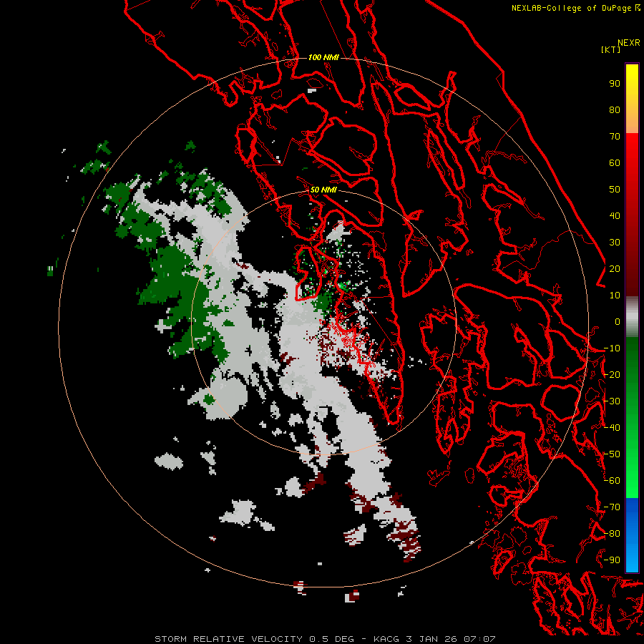Viewport: 644px width, 644px height.
Task: Click the 70 value on the velocity scale
Action: [x=615, y=137]
